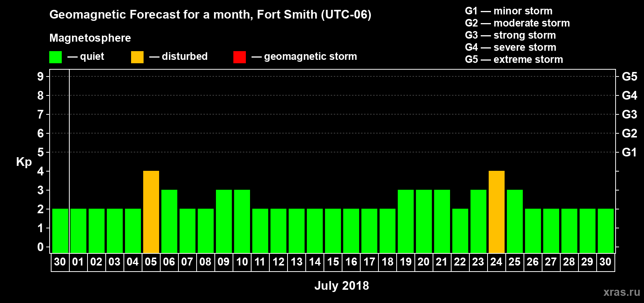This screenshot has width=644, height=303.
Task: Click 'G5 — extreme storm' legend line
Action: (514, 59)
